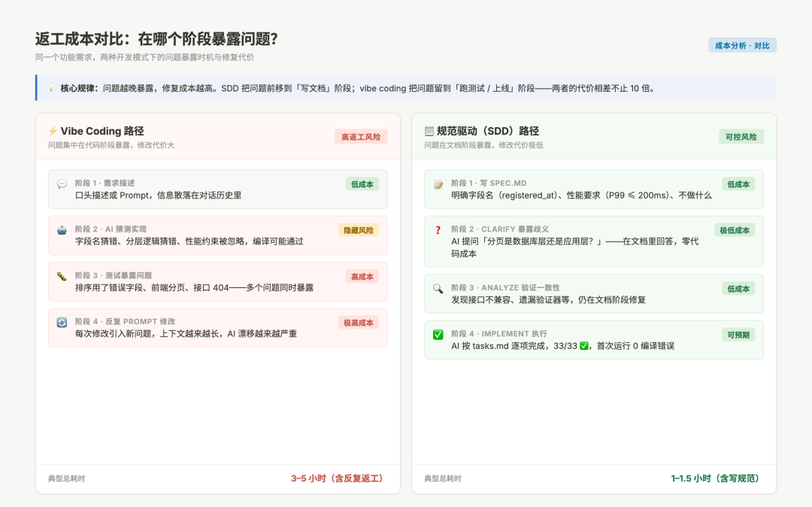Click the text 问题在文档阶段暴露，修改代价极低
Screen dimensions: 812x507
[483, 145]
